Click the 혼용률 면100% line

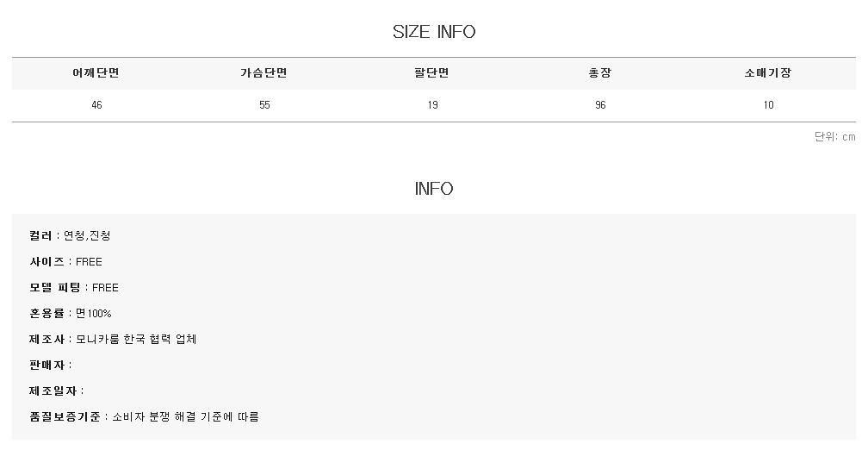[x=71, y=314]
